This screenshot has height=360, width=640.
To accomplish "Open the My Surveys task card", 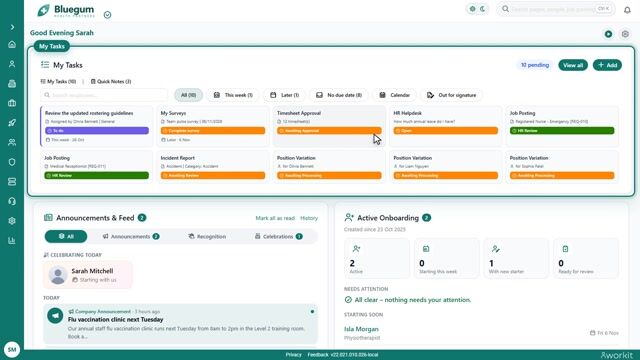I will click(x=213, y=126).
